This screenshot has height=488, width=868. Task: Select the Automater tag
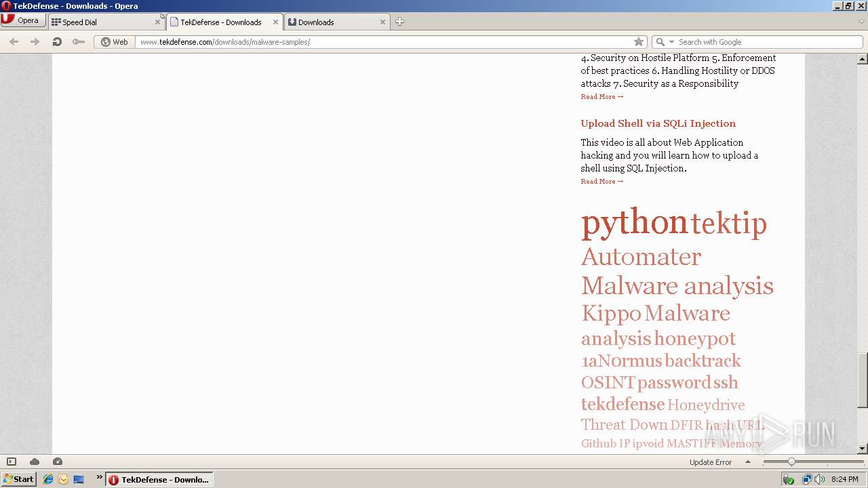coord(641,257)
